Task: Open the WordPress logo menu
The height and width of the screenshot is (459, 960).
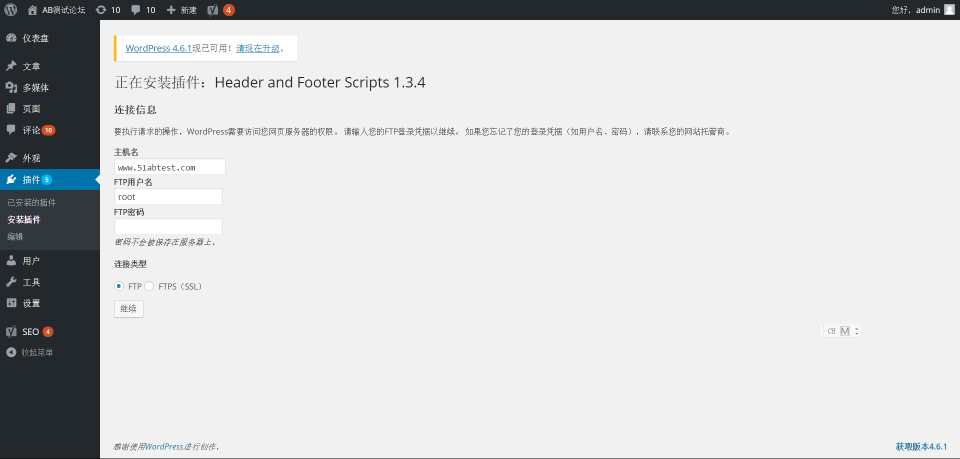Action: pyautogui.click(x=11, y=9)
